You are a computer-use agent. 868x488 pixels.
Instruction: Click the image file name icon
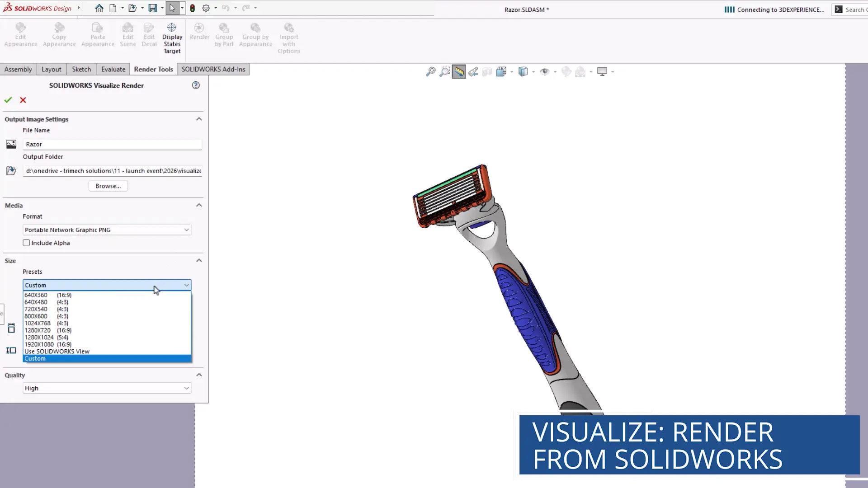11,144
